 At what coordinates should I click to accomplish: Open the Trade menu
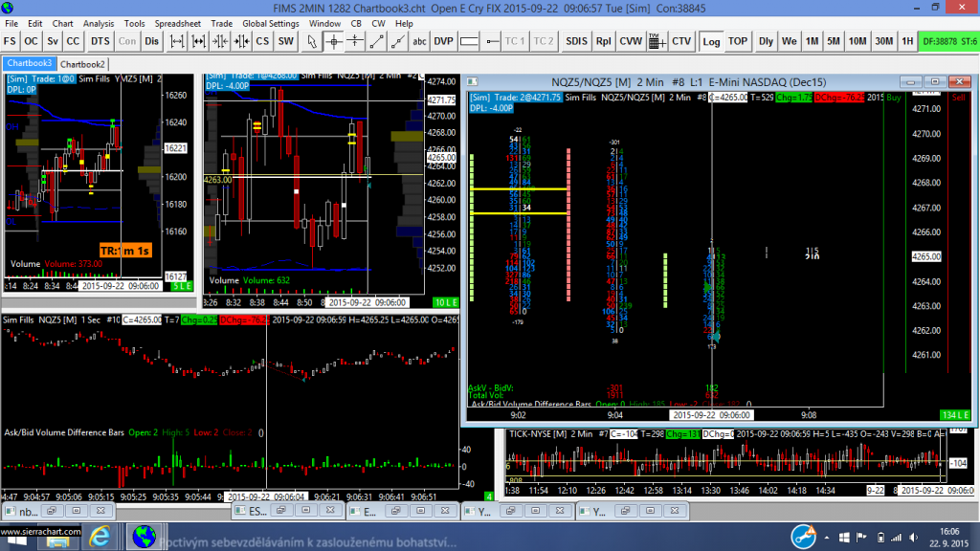221,23
